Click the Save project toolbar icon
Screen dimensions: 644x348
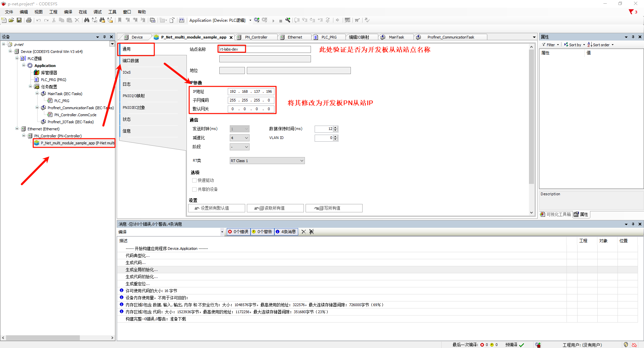pyautogui.click(x=19, y=20)
